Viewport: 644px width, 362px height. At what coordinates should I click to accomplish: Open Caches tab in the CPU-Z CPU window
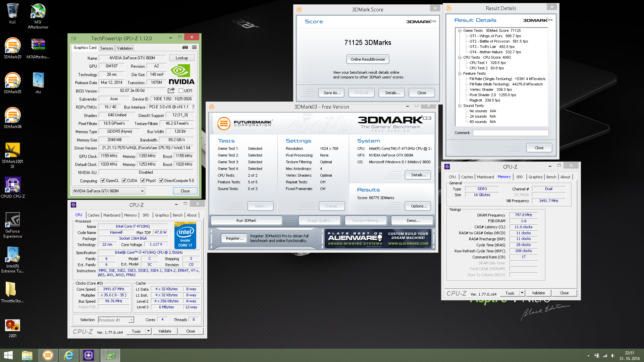click(94, 215)
